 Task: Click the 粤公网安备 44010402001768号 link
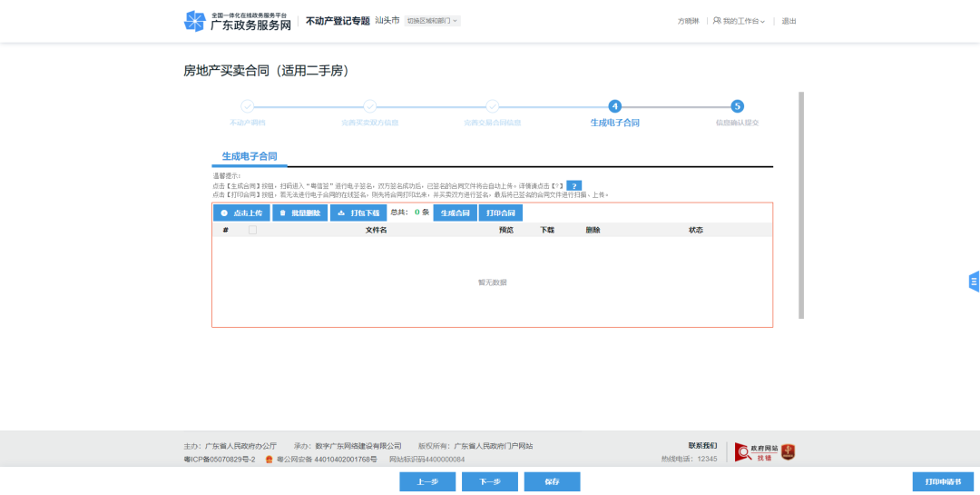pyautogui.click(x=327, y=460)
